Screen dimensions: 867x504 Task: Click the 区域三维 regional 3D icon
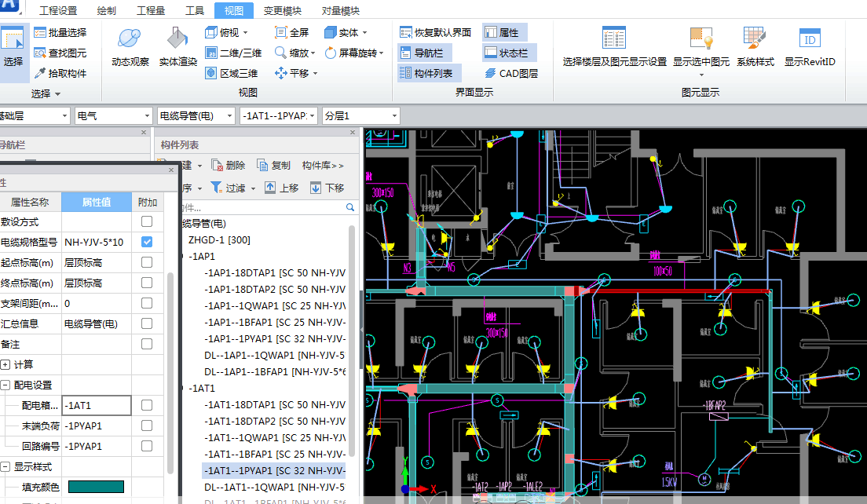pos(210,73)
